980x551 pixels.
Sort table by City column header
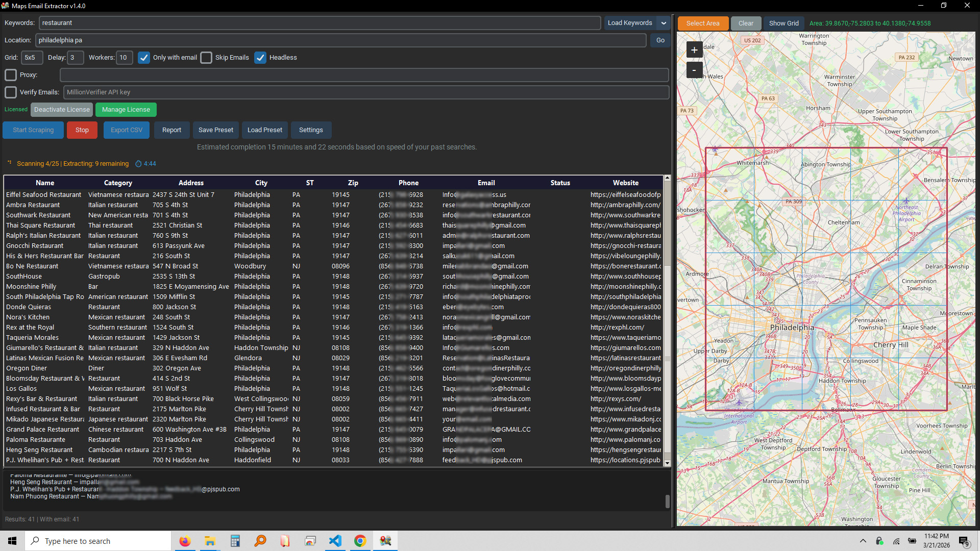261,183
